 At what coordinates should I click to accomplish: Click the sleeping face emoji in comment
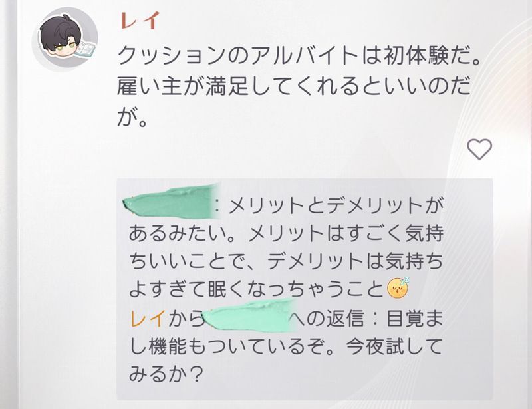coord(398,288)
